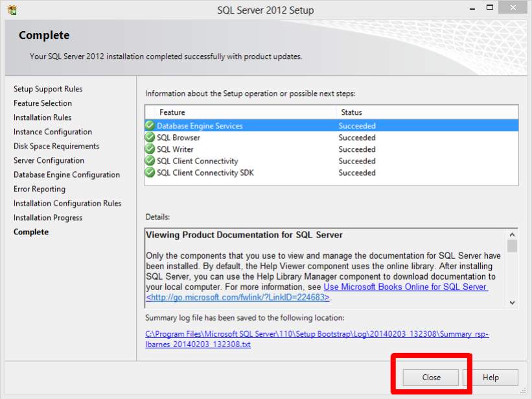The width and height of the screenshot is (532, 399).
Task: Click the Setup Support Rules step
Action: 48,89
